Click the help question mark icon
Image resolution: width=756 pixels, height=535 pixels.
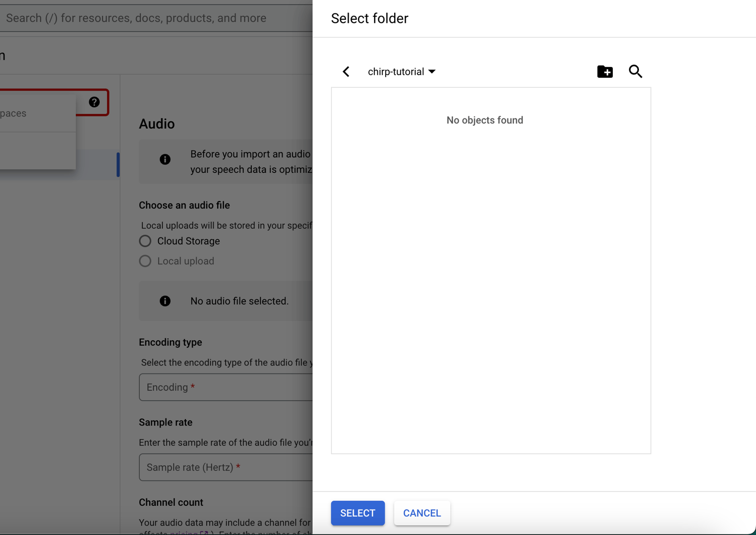click(94, 102)
